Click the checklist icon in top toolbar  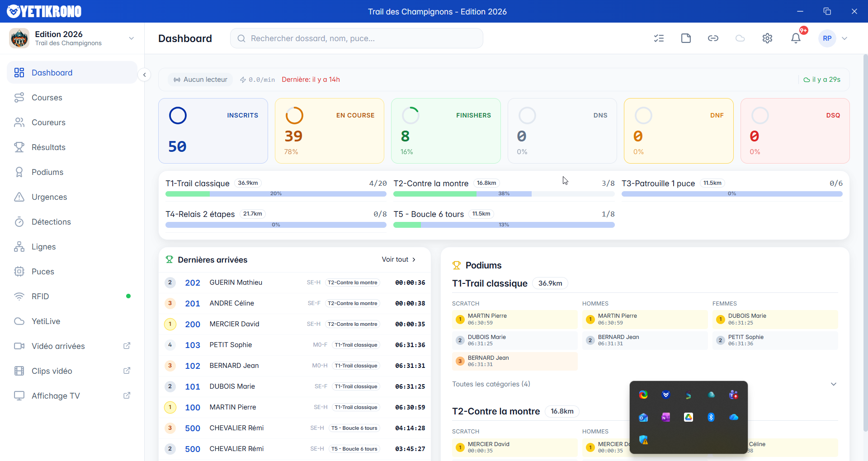(x=659, y=38)
